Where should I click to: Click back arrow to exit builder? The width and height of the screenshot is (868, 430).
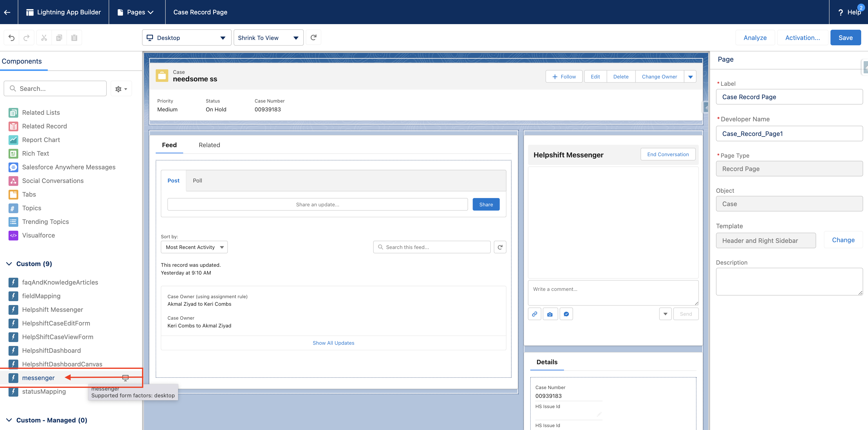[7, 12]
